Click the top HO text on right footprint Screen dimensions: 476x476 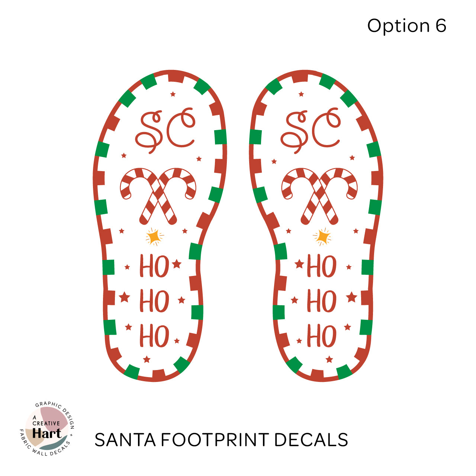(x=322, y=266)
